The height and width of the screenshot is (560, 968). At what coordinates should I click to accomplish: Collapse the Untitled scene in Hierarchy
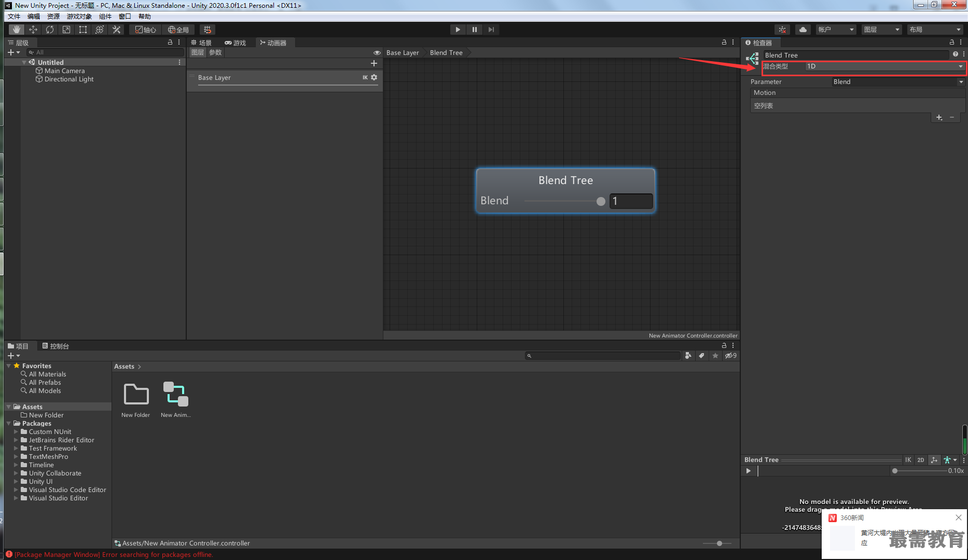[24, 62]
